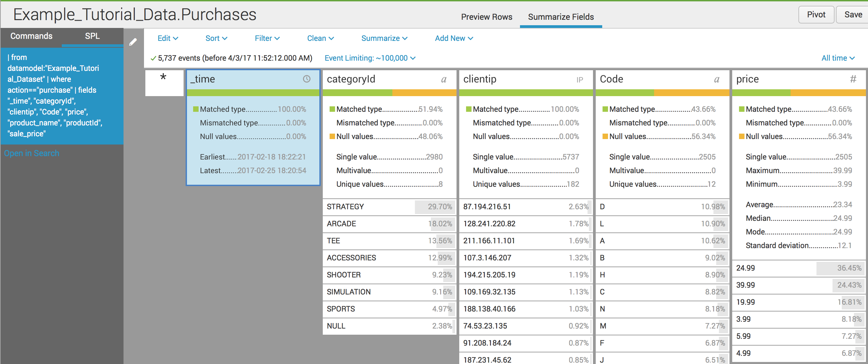
Task: Click clientip value 74.53.23.135
Action: (526, 326)
